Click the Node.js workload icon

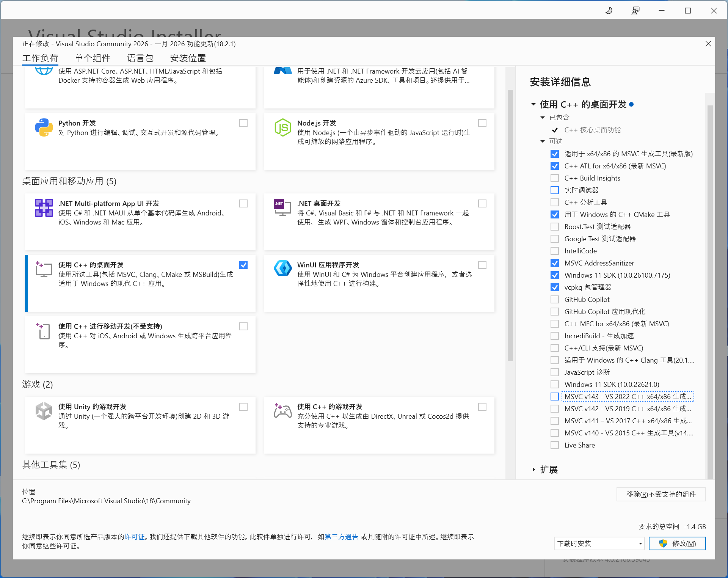coord(282,127)
